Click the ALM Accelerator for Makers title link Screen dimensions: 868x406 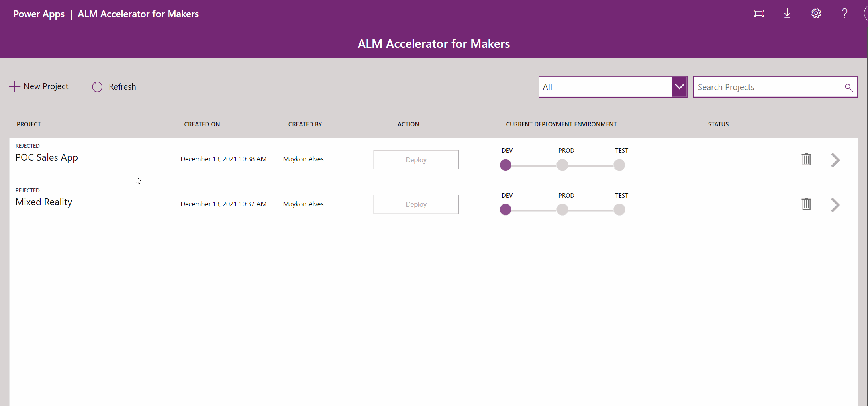click(138, 14)
